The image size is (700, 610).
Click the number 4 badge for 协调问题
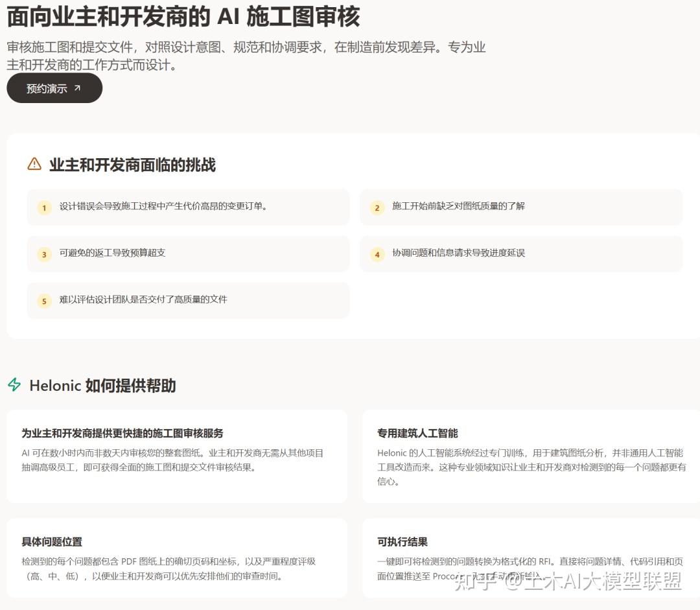(x=377, y=255)
